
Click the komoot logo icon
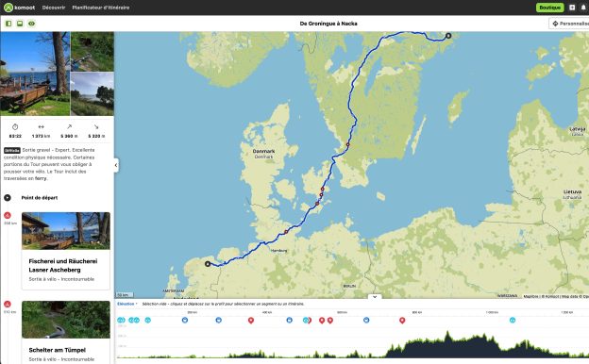[8, 8]
